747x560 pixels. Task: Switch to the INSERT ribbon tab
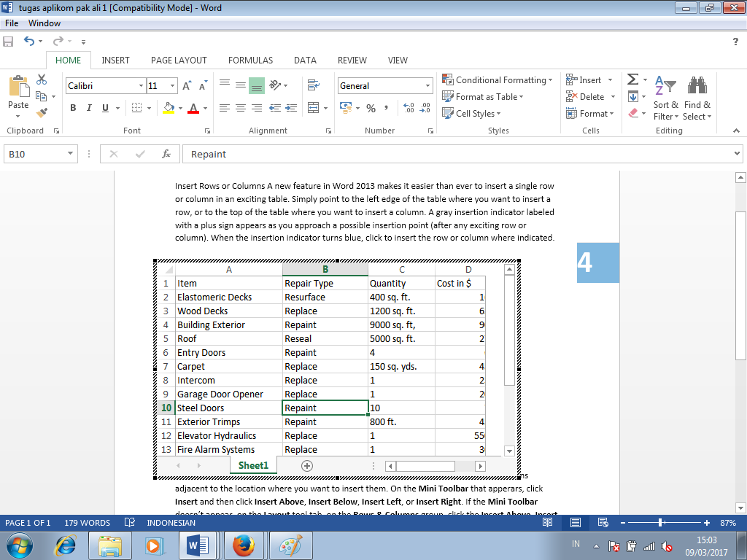[115, 60]
